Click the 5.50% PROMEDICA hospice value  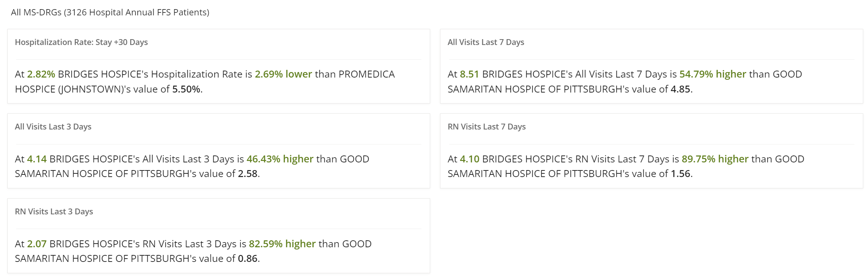click(x=186, y=89)
